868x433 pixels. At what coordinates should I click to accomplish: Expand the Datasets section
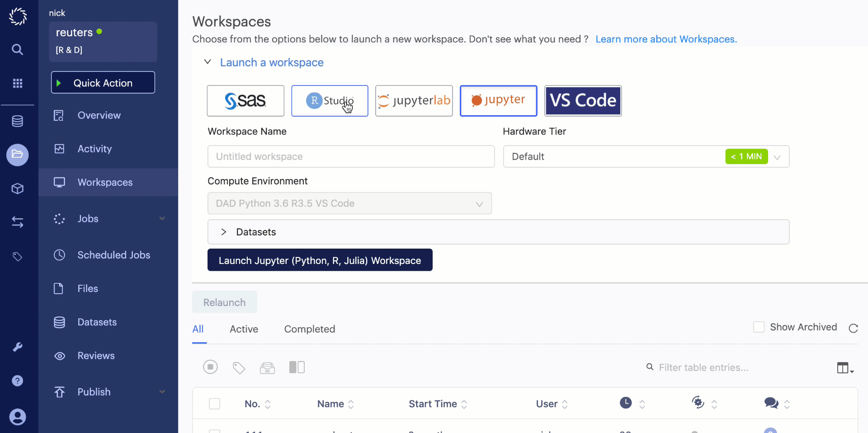[499, 232]
